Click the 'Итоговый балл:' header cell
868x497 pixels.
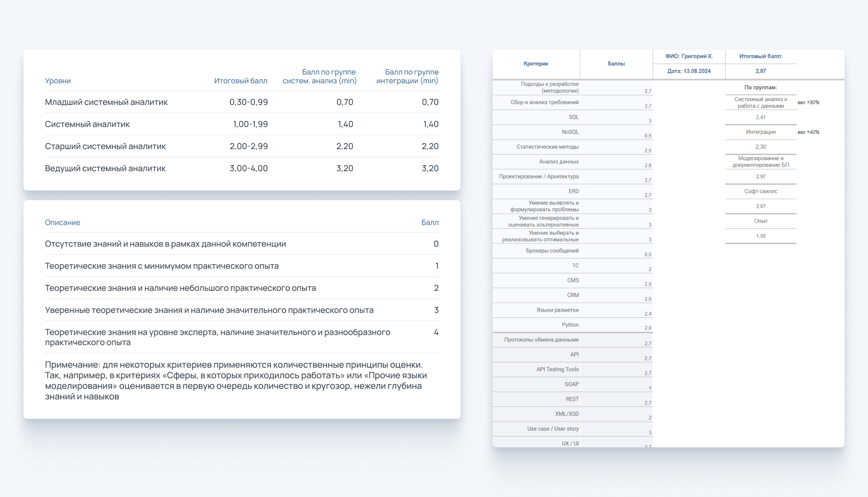tap(761, 56)
